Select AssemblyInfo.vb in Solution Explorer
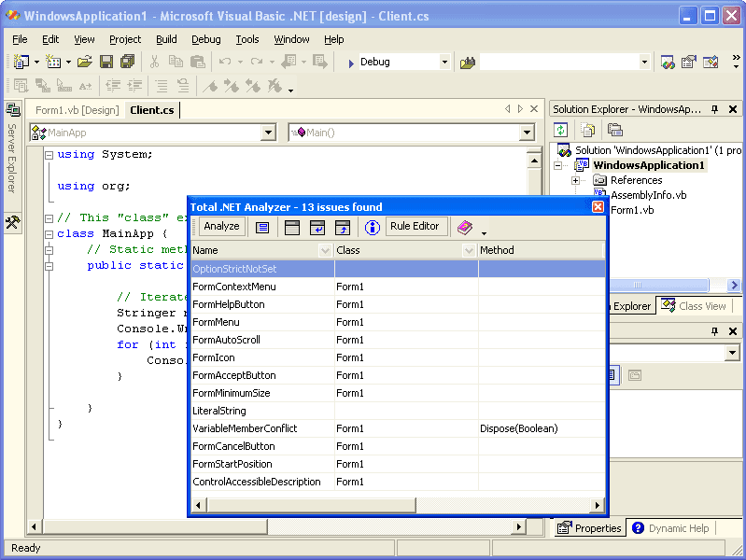746x560 pixels. tap(649, 195)
